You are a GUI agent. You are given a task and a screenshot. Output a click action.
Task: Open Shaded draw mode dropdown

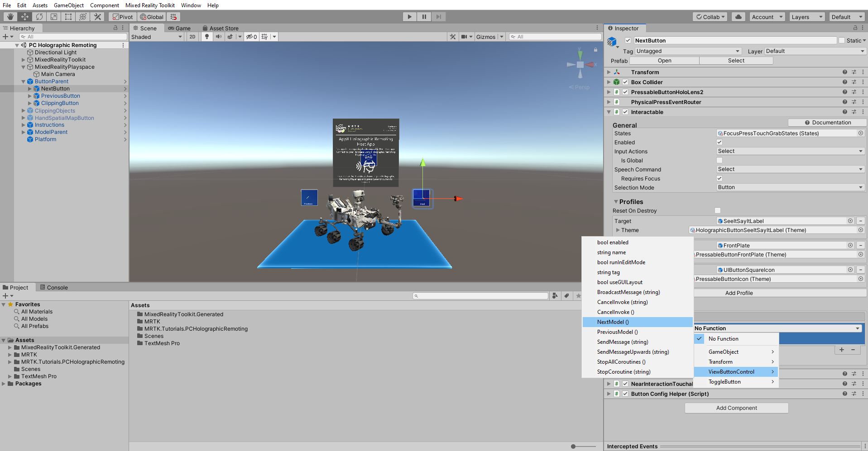[157, 37]
